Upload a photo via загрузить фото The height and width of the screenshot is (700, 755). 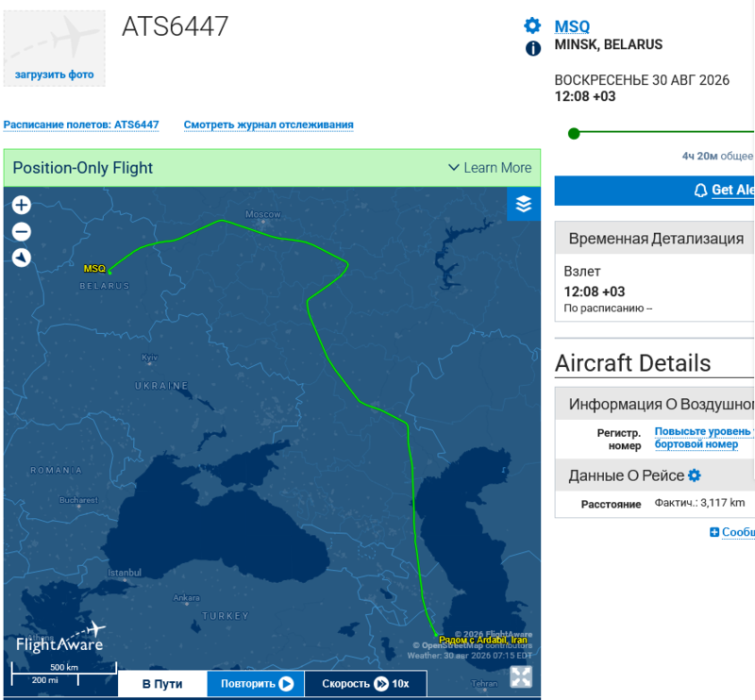point(55,75)
